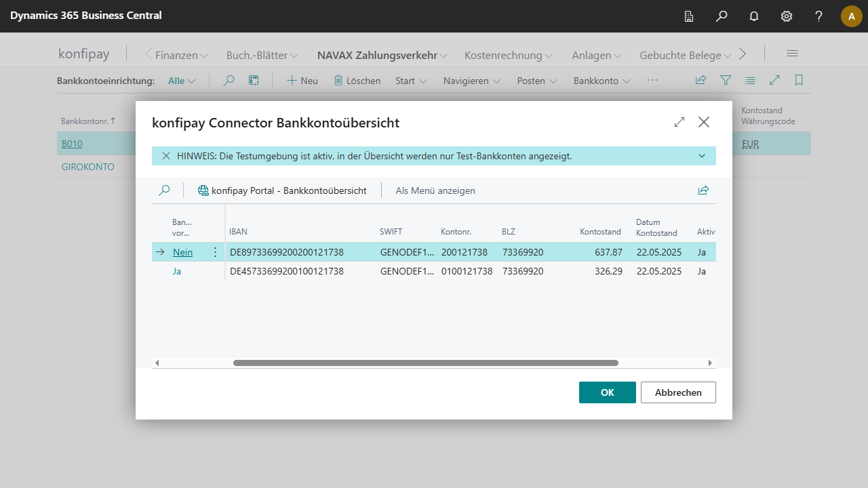The height and width of the screenshot is (488, 868).
Task: Click the horizontal scrollbar thumb in the table
Action: (425, 363)
